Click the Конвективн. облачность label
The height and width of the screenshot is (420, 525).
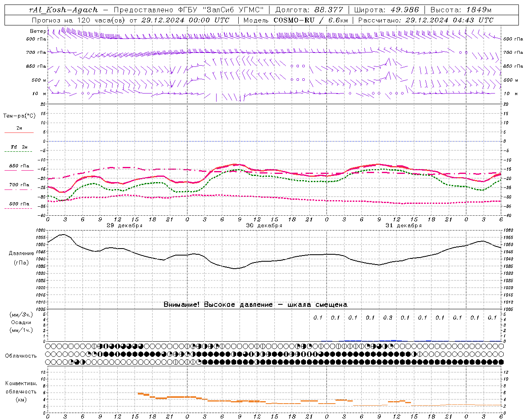pos(21,388)
